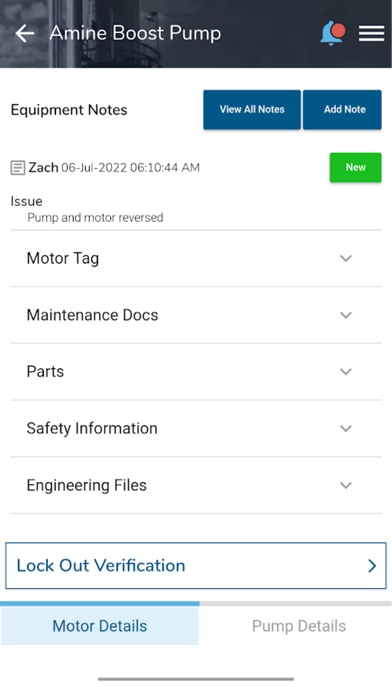Click the Add Note button
The height and width of the screenshot is (696, 392).
coord(342,110)
